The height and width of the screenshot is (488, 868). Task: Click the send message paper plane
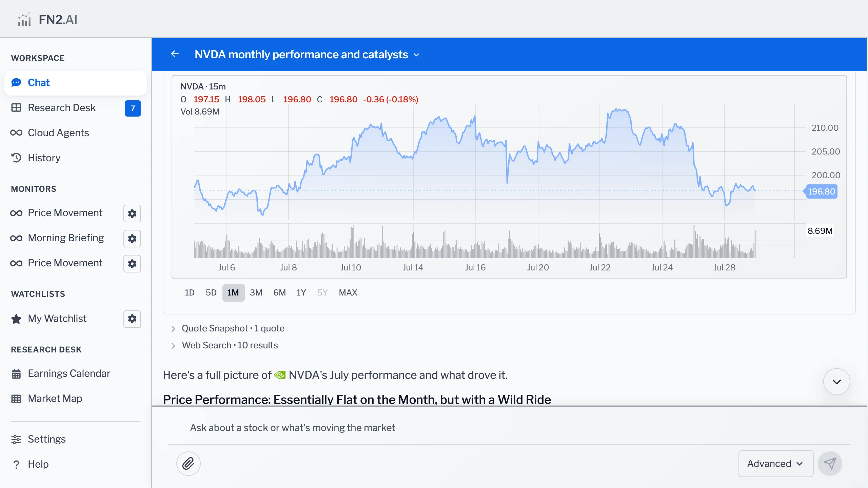830,464
